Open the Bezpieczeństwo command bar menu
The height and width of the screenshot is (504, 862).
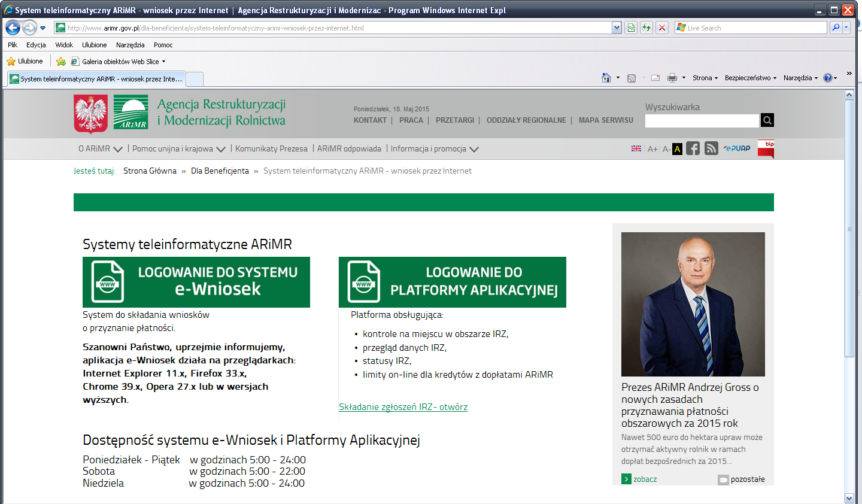pos(751,78)
